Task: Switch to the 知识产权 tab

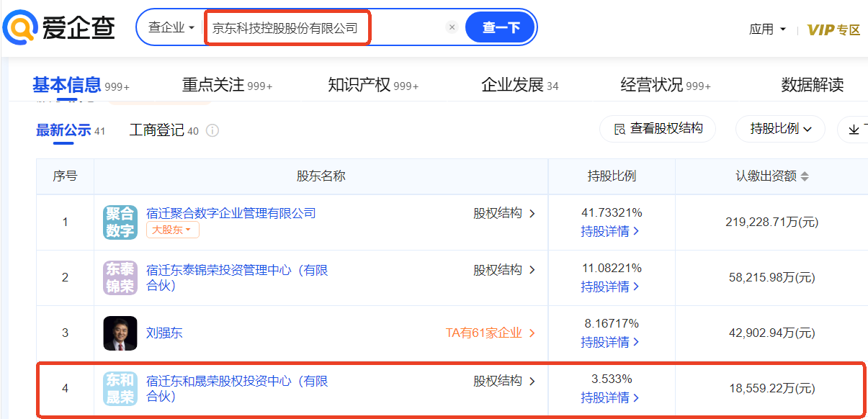Action: [x=373, y=86]
